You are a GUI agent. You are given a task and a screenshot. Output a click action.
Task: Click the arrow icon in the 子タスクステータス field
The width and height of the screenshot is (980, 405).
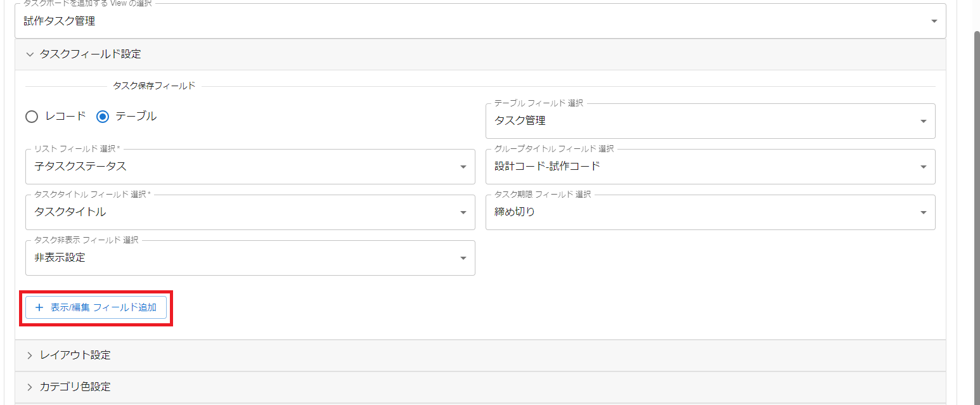coord(462,166)
